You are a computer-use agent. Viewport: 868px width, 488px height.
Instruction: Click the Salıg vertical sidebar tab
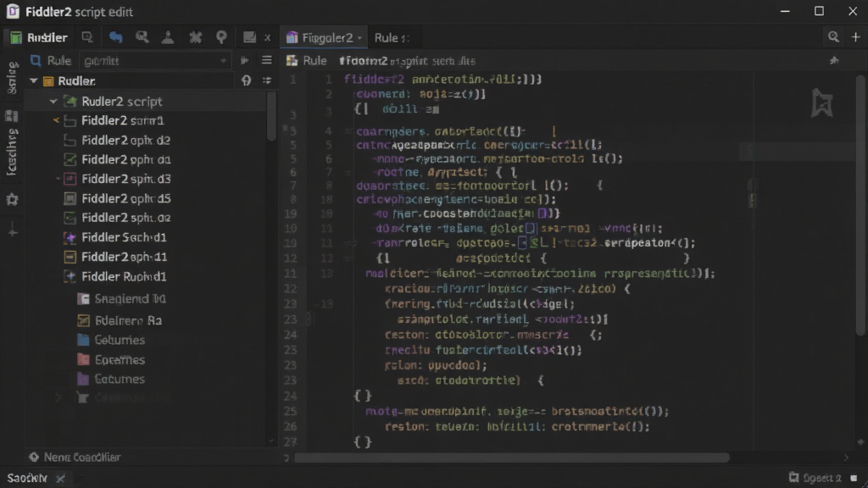12,78
